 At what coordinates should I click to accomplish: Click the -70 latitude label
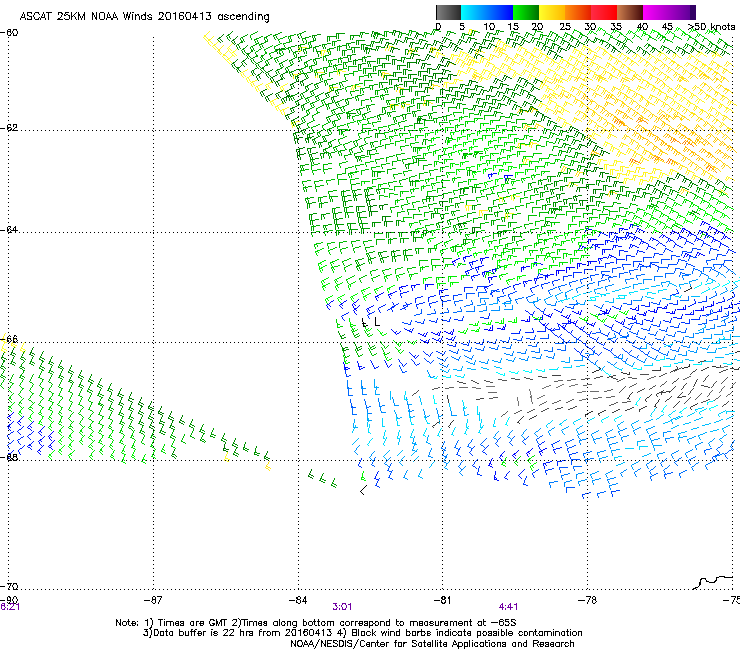point(9,586)
